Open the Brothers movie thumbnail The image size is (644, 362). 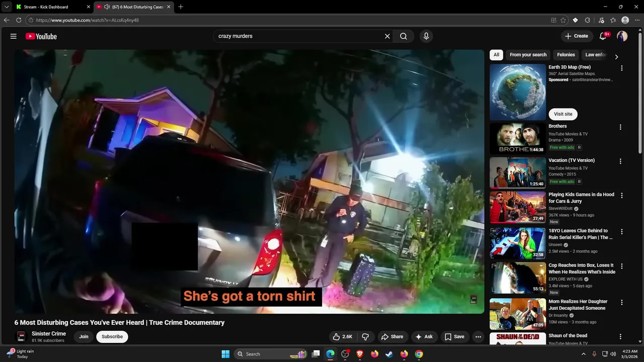coord(518,139)
